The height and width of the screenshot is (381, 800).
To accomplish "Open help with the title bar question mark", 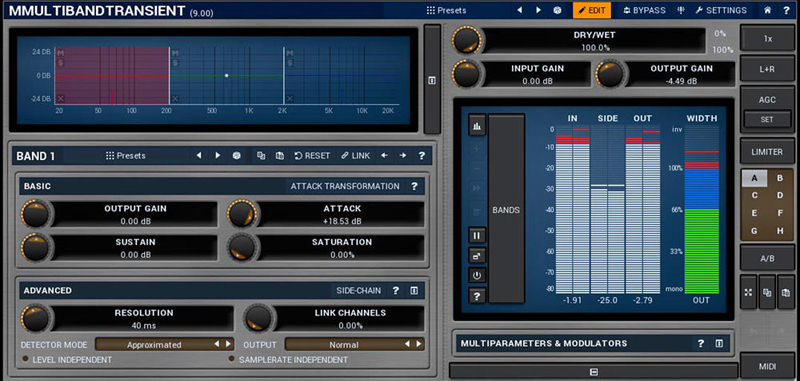I will pos(786,10).
